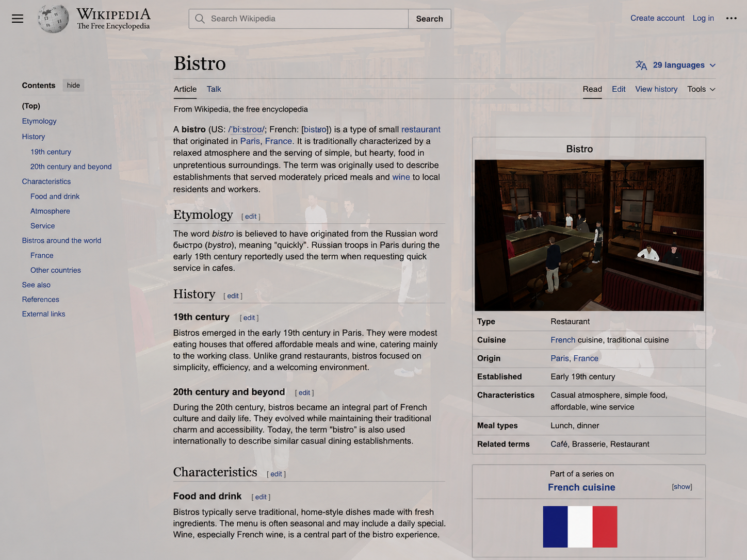747x560 pixels.
Task: Edit the 20th century and beyond section
Action: tap(304, 393)
